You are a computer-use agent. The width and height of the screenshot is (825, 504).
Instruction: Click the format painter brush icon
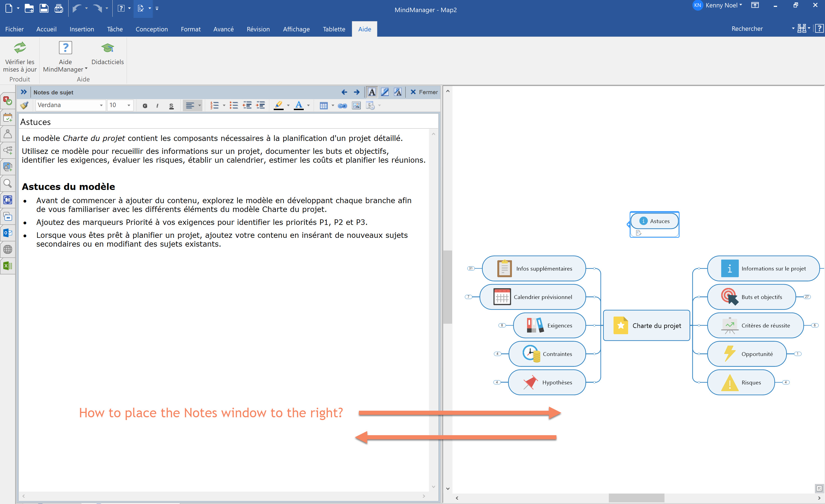[25, 105]
